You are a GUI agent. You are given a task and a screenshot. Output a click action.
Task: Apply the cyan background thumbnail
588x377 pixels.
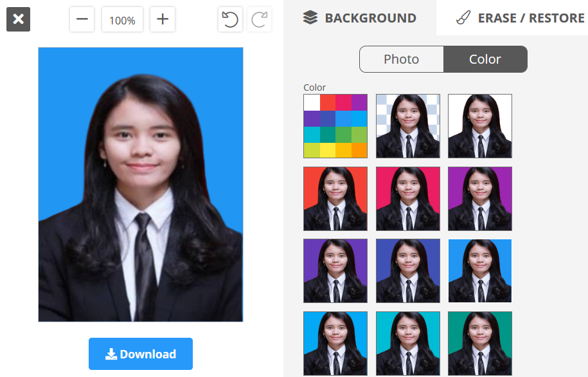(x=408, y=343)
